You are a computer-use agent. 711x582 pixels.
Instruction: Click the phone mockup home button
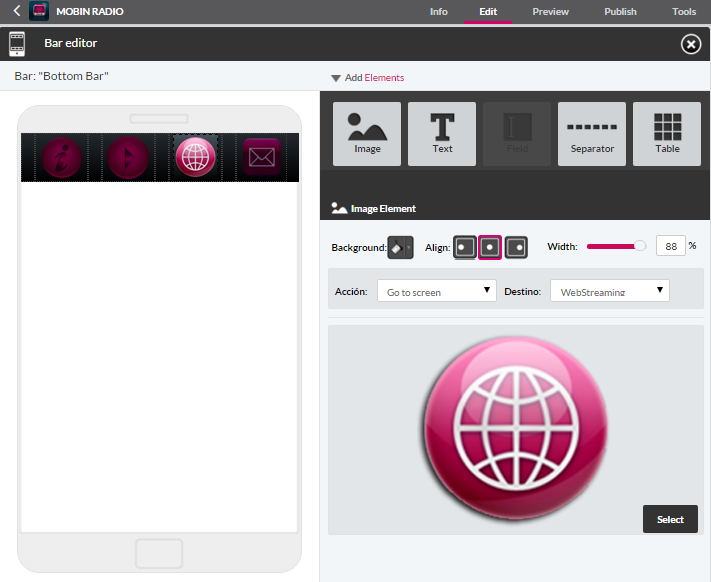[159, 553]
